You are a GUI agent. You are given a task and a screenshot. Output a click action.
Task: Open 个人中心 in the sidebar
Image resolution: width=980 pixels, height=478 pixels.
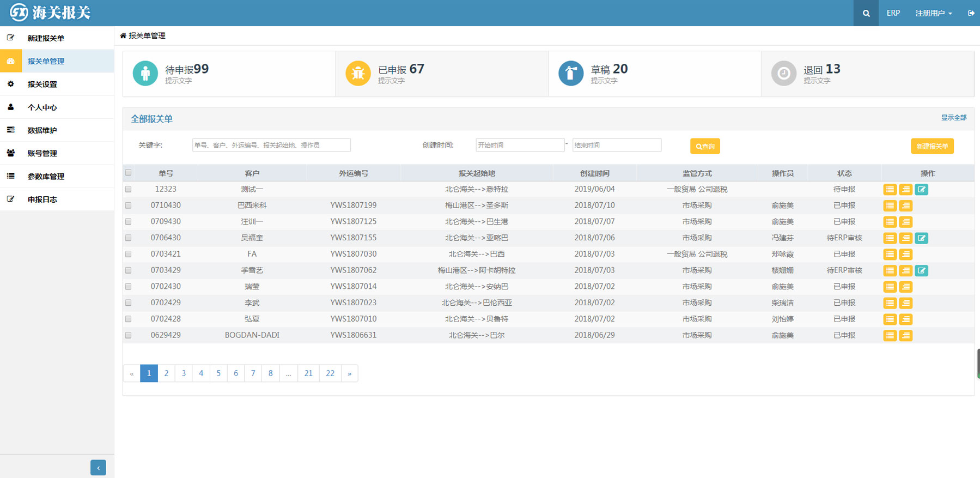coord(57,107)
